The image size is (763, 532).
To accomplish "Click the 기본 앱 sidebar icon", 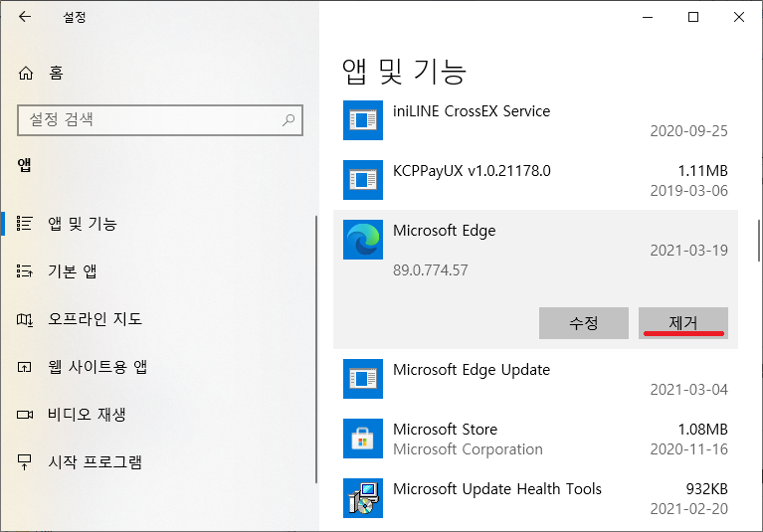I will pos(24,270).
